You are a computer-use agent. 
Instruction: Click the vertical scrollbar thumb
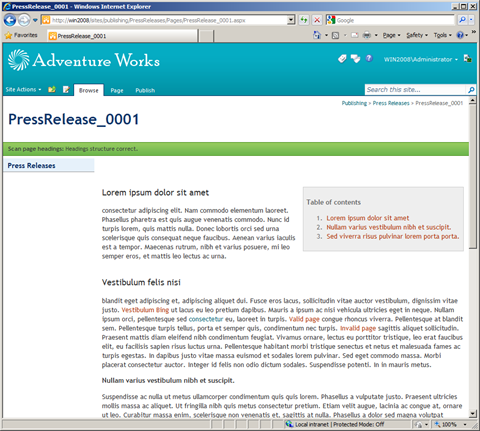473,177
